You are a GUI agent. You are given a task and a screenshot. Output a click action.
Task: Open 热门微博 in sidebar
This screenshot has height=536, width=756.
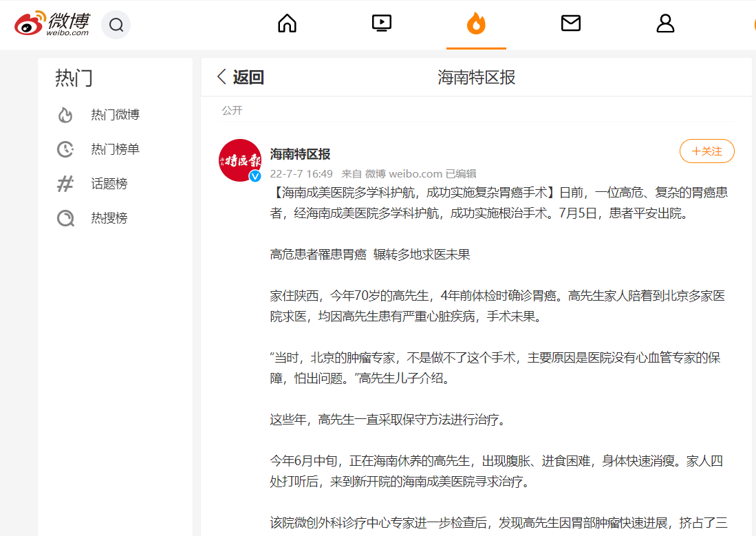point(116,115)
